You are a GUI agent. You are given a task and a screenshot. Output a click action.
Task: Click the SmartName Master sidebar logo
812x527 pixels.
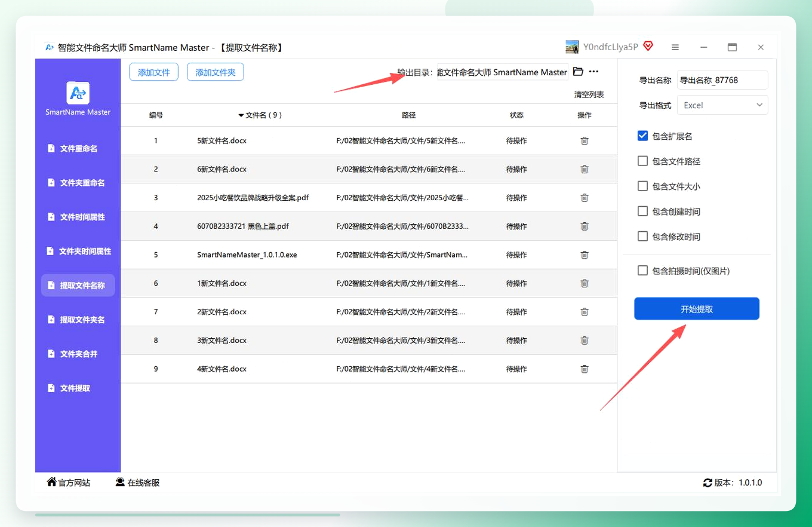pyautogui.click(x=78, y=93)
